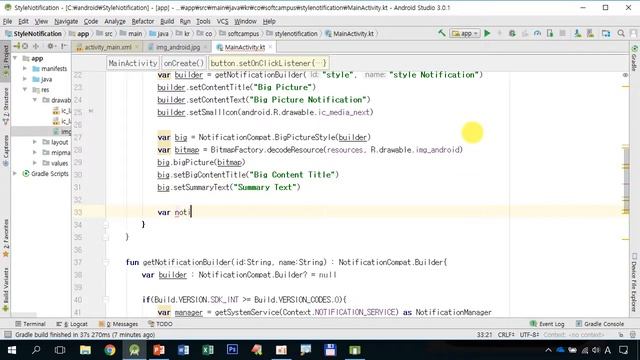Open Project panel settings gear
The height and width of the screenshot is (360, 640).
click(x=51, y=47)
